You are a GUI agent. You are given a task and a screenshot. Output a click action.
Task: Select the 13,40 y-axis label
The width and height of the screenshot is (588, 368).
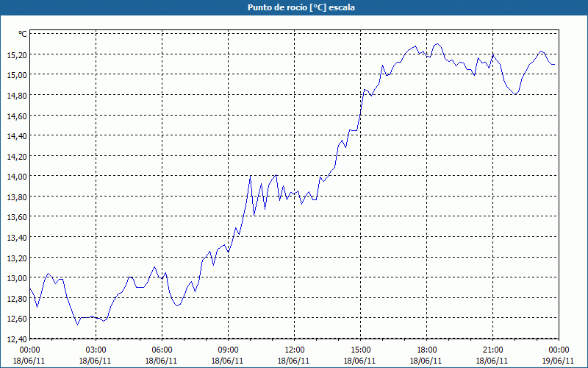click(x=17, y=237)
